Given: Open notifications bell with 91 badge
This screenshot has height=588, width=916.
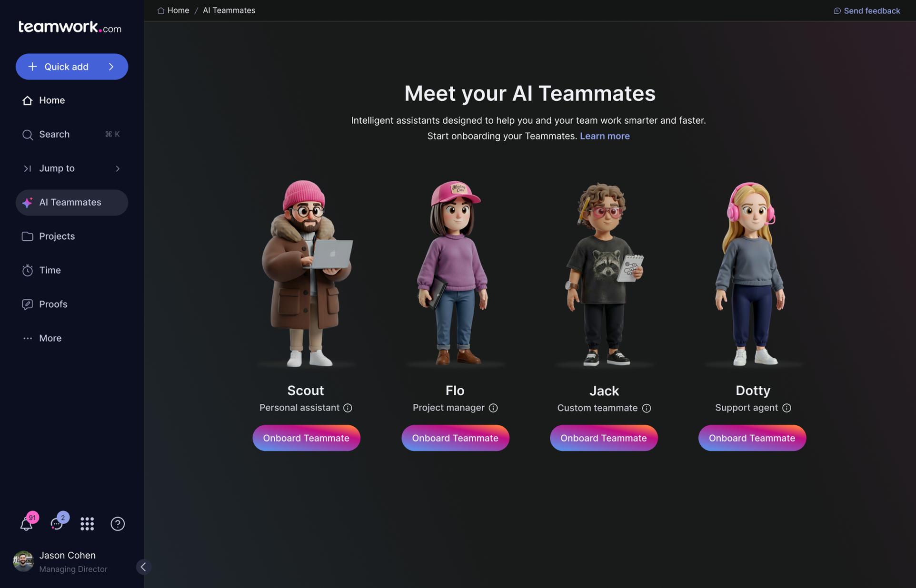Looking at the screenshot, I should click(x=27, y=524).
